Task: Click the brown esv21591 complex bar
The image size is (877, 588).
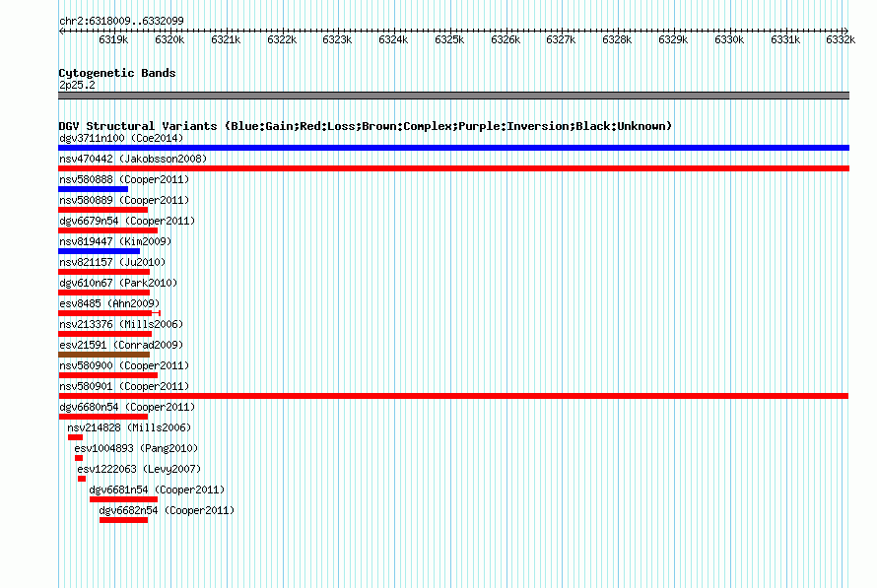Action: pyautogui.click(x=104, y=355)
